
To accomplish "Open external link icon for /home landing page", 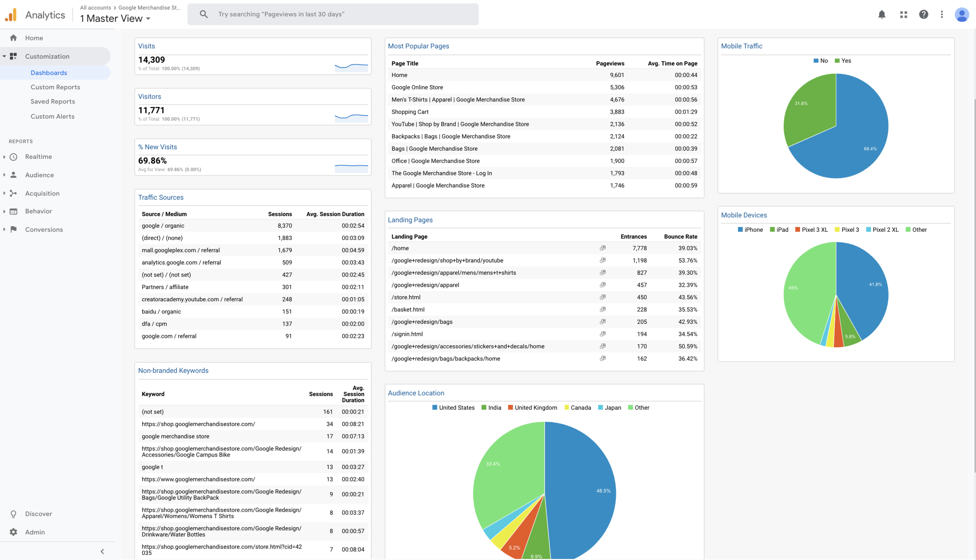I will click(603, 248).
